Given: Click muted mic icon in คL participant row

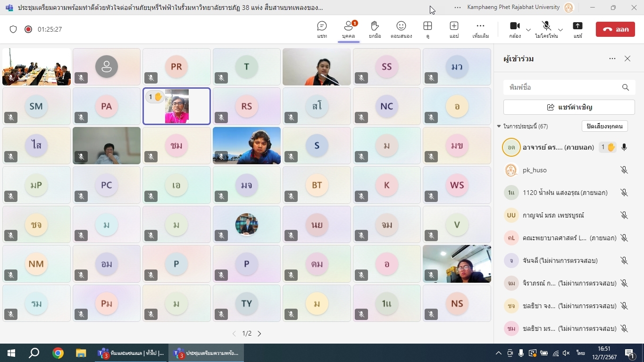Looking at the screenshot, I should pos(624,238).
